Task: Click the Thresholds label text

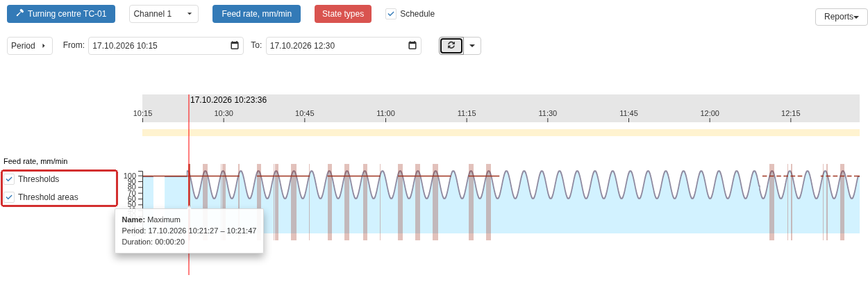Action: (x=39, y=179)
